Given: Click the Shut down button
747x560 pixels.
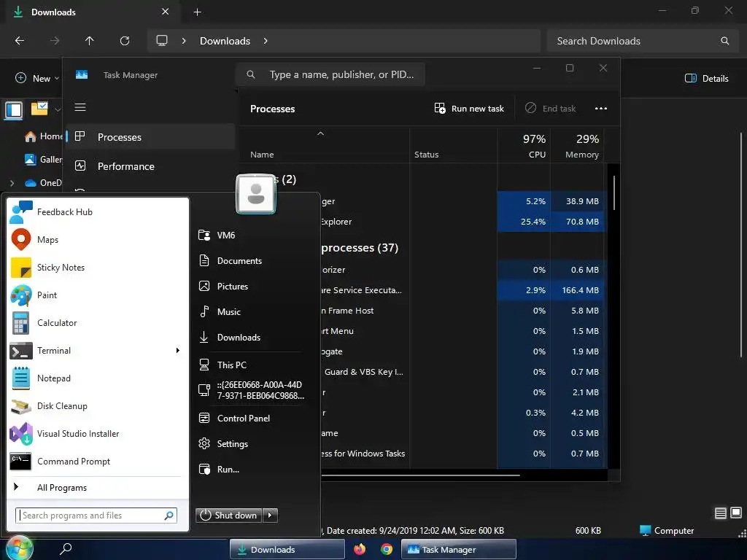Looking at the screenshot, I should pos(228,516).
